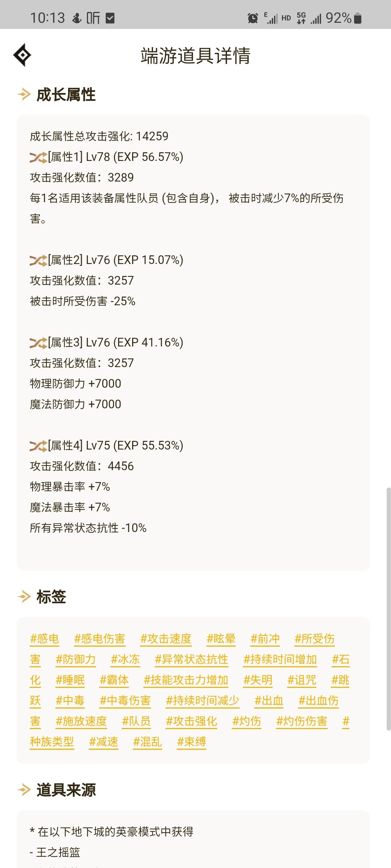Image resolution: width=391 pixels, height=868 pixels.
Task: Select the #束缚 tag
Action: (x=192, y=742)
